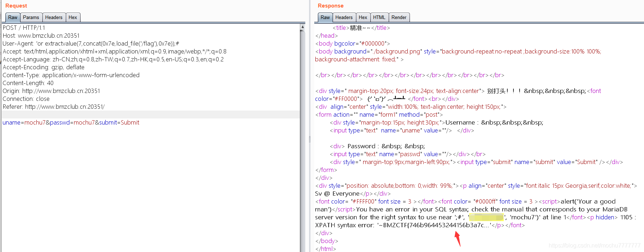The image size is (644, 252).
Task: Click the Origin header line
Action: pos(51,91)
